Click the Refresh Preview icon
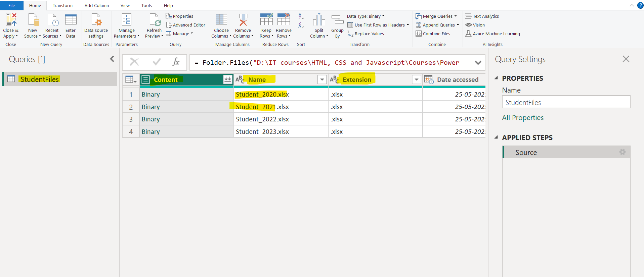The width and height of the screenshot is (644, 277). (155, 20)
